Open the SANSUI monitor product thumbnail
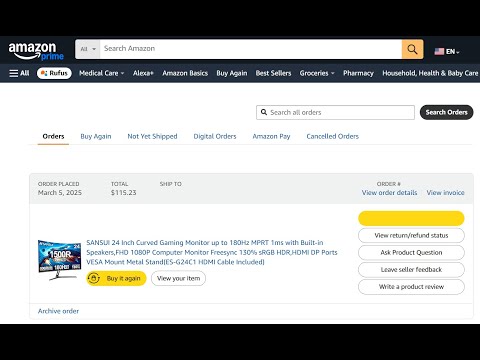The image size is (480, 360). [x=59, y=260]
